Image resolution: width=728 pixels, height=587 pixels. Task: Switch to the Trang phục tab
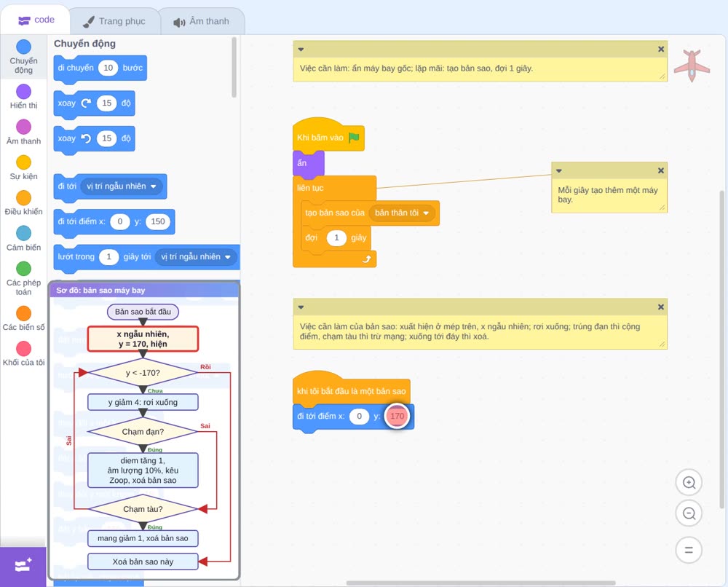[114, 21]
